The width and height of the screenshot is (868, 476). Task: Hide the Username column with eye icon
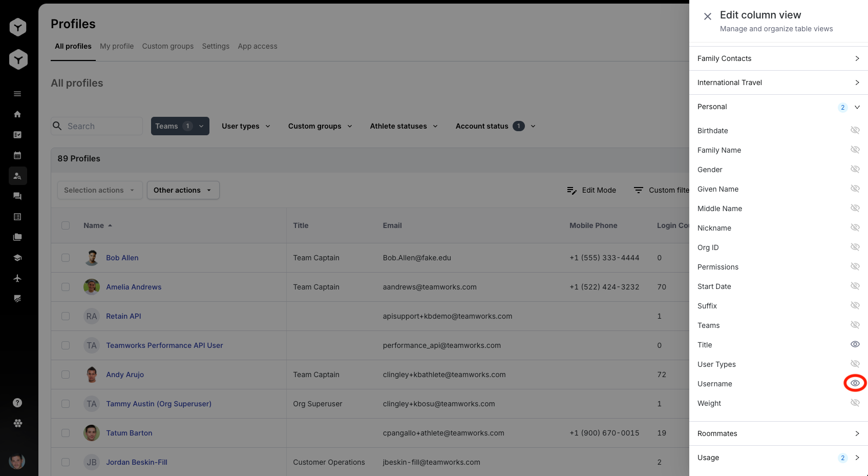855,383
